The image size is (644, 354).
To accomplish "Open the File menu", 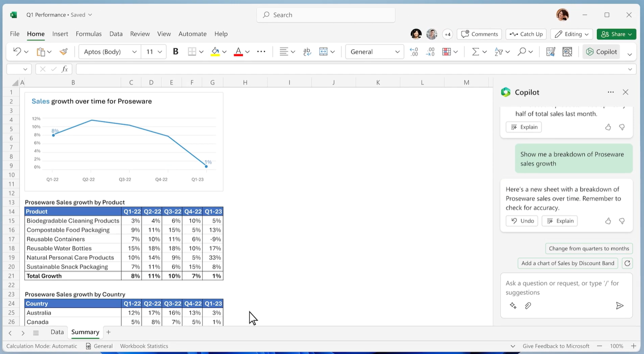I will pyautogui.click(x=15, y=34).
